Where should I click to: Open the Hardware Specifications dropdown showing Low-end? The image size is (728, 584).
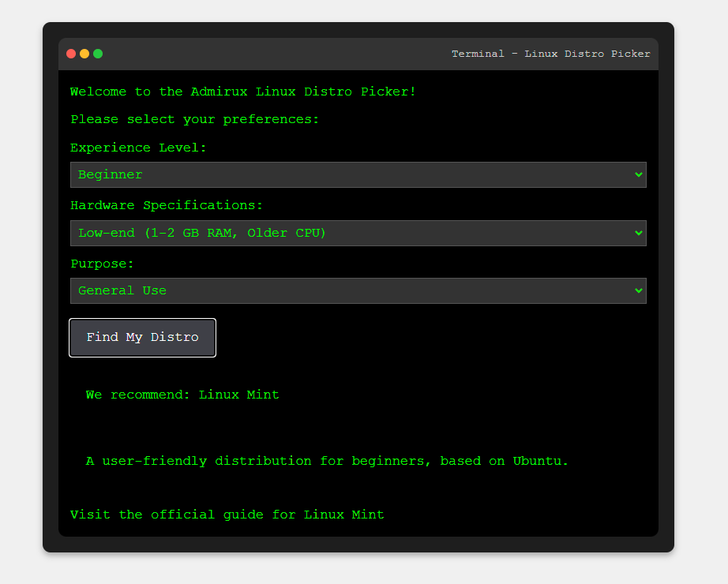[358, 233]
